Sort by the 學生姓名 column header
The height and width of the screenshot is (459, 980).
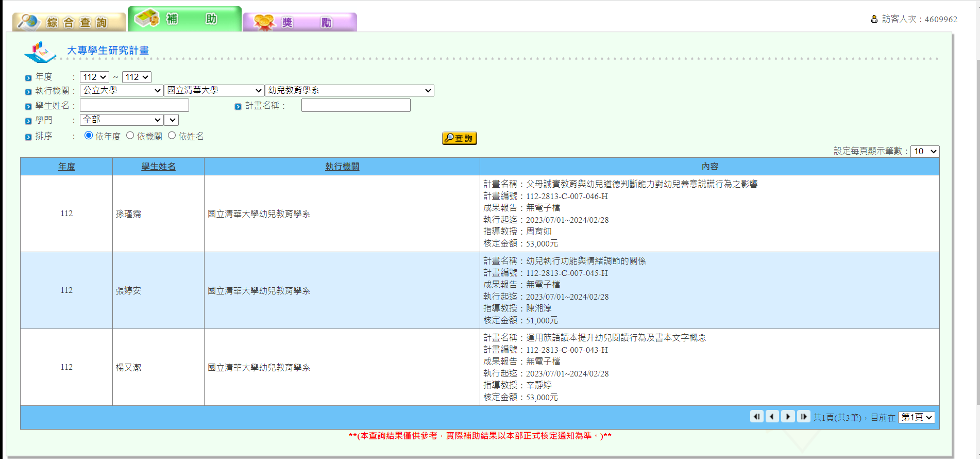coord(158,167)
